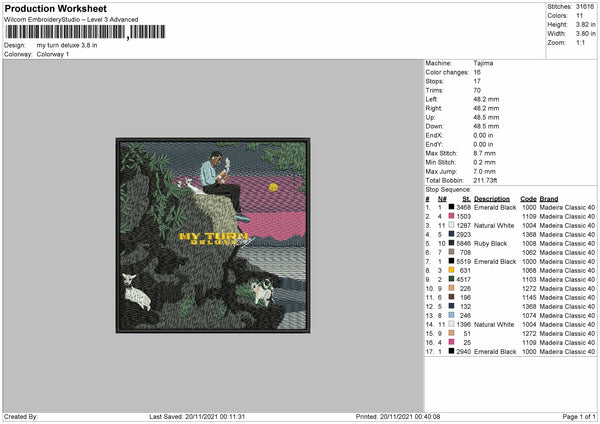Select the Production Worksheet title
Image resolution: width=600 pixels, height=424 pixels.
55,8
